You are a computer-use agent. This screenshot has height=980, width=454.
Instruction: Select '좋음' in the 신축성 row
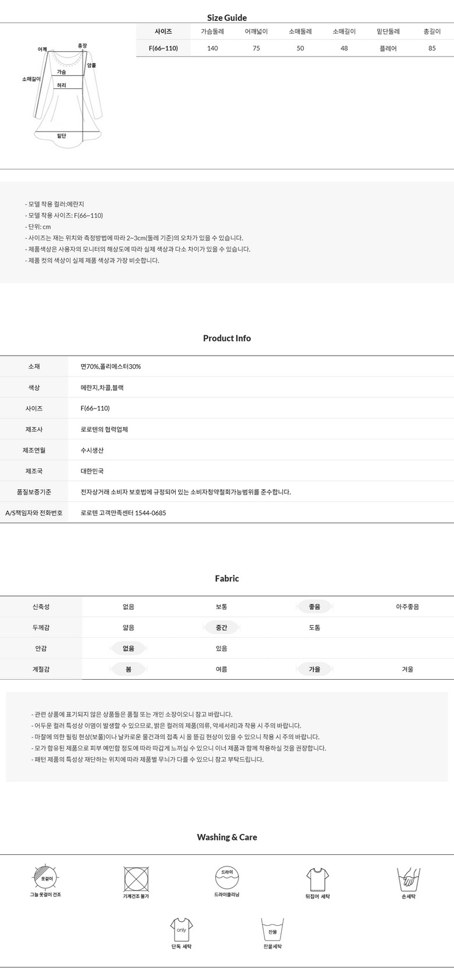tap(314, 606)
